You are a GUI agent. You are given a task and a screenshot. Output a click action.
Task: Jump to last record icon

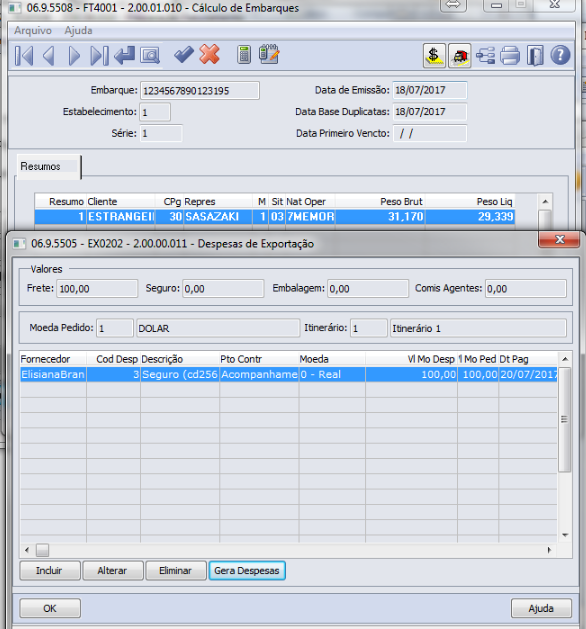[x=99, y=55]
